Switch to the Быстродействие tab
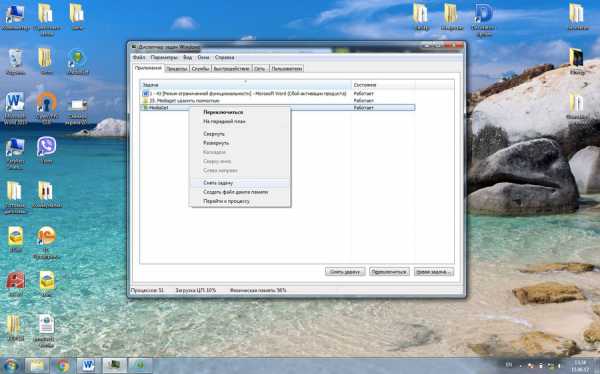 (232, 69)
